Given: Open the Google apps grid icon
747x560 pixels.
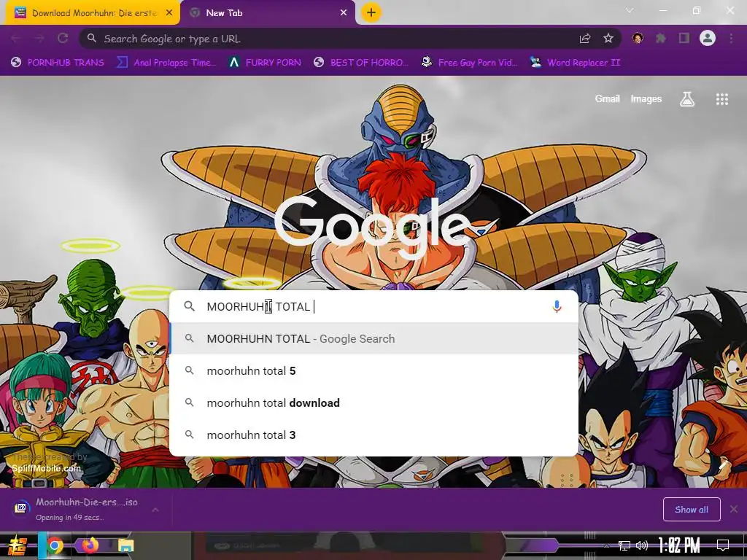Looking at the screenshot, I should 722,99.
